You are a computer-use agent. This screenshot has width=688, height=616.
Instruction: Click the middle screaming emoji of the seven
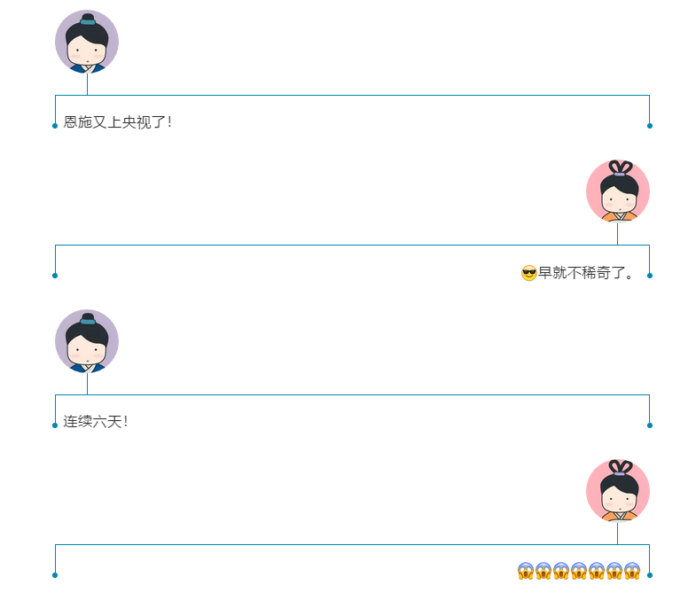click(x=579, y=572)
